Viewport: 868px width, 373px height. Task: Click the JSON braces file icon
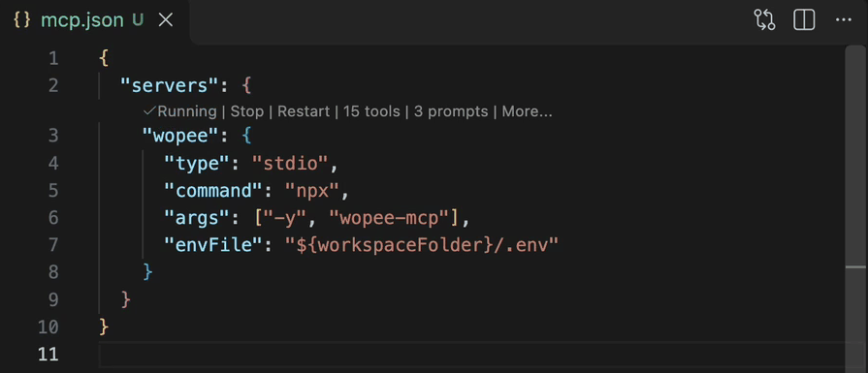(21, 20)
